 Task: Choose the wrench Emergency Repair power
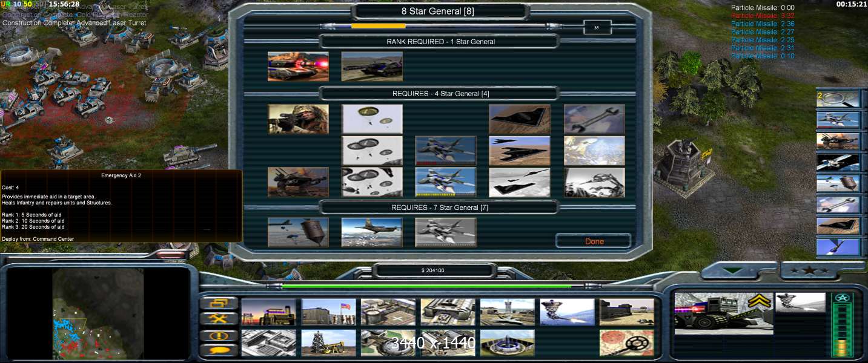594,119
